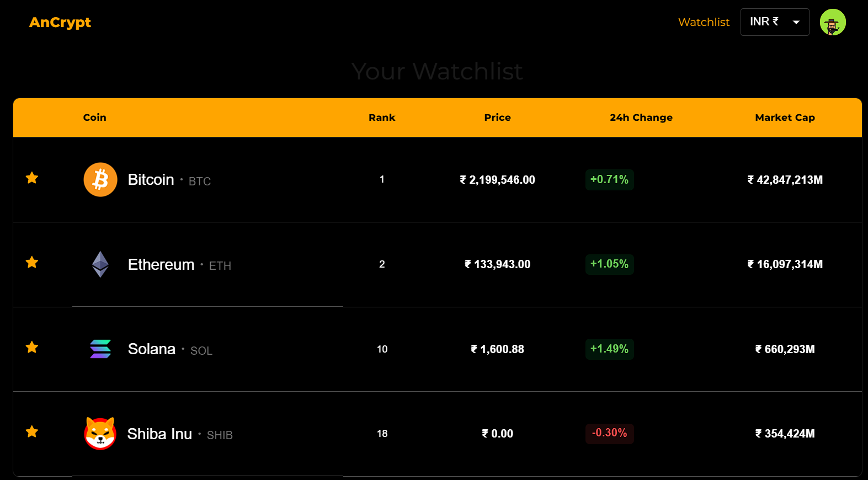Click market cap ₹ 660,293M
The width and height of the screenshot is (868, 480).
tap(785, 349)
